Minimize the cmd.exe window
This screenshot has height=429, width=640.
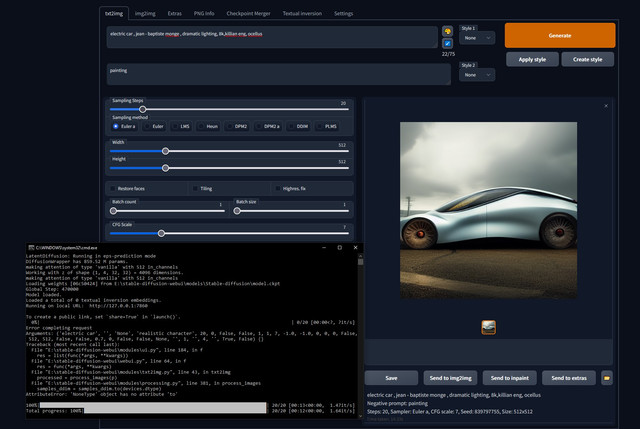point(324,247)
